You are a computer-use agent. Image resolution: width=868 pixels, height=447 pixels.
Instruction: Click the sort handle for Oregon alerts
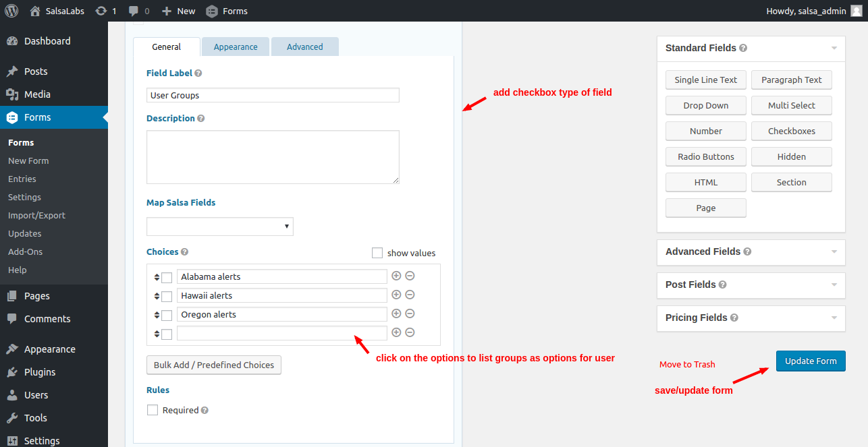tap(157, 315)
